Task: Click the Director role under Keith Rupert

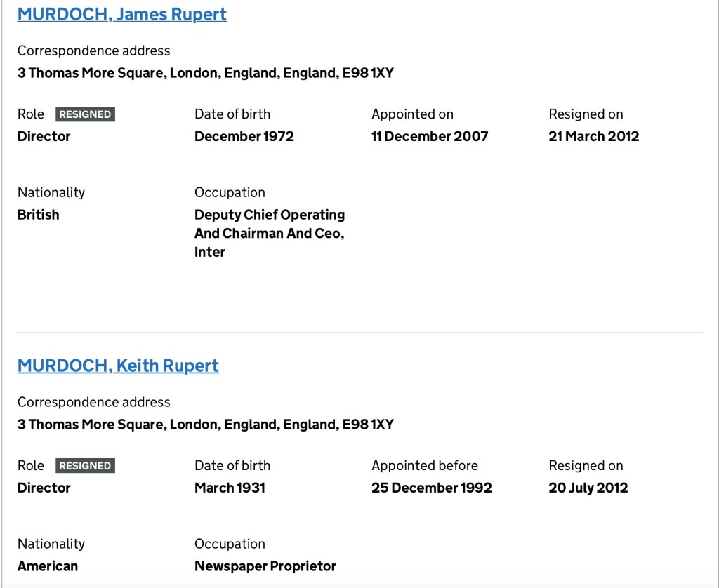Action: 44,488
